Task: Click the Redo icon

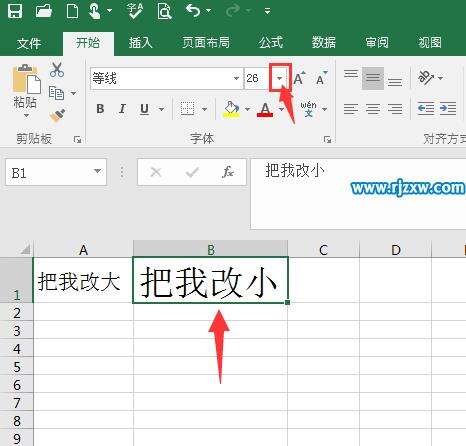Action: click(x=233, y=11)
